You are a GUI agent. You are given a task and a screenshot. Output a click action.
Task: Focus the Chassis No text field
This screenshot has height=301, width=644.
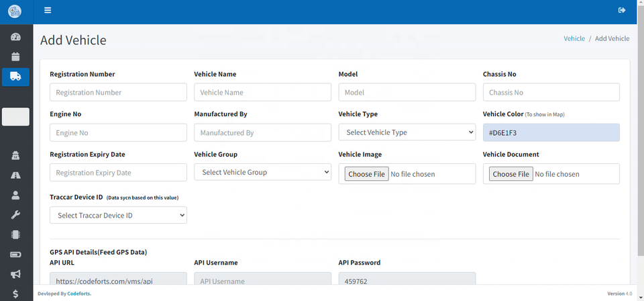[551, 92]
